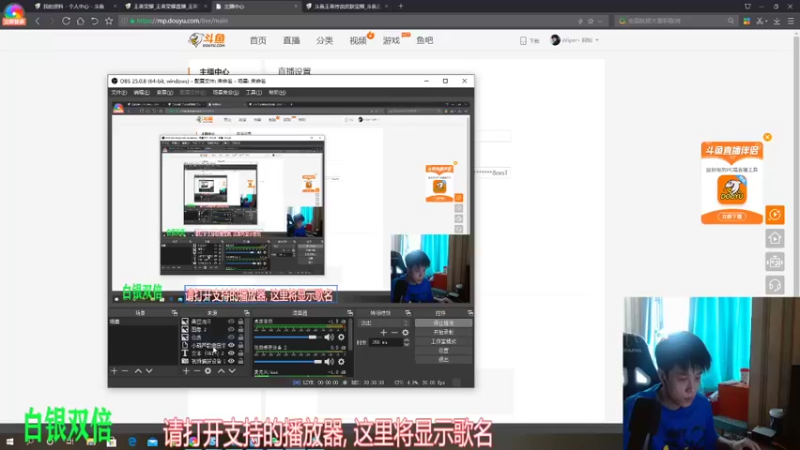Add a source with the plus under Sources list
800x450 pixels.
click(186, 371)
